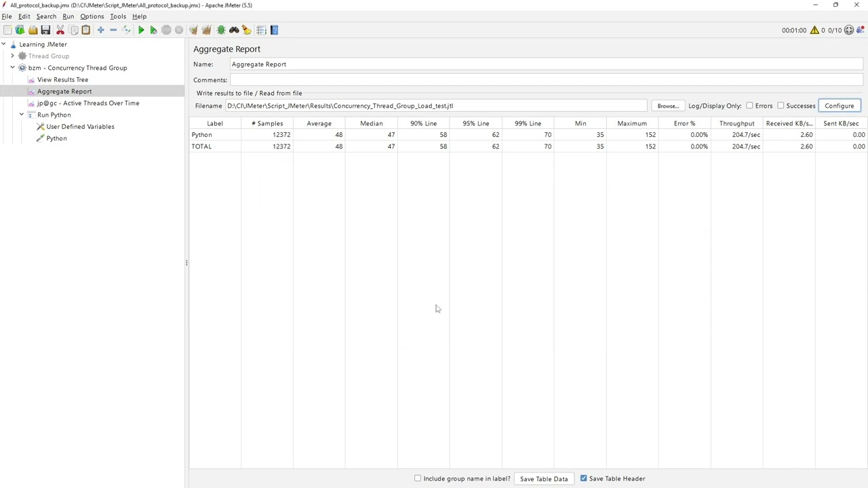
Task: Select jp@gc Active Threads Over Time
Action: pos(88,103)
